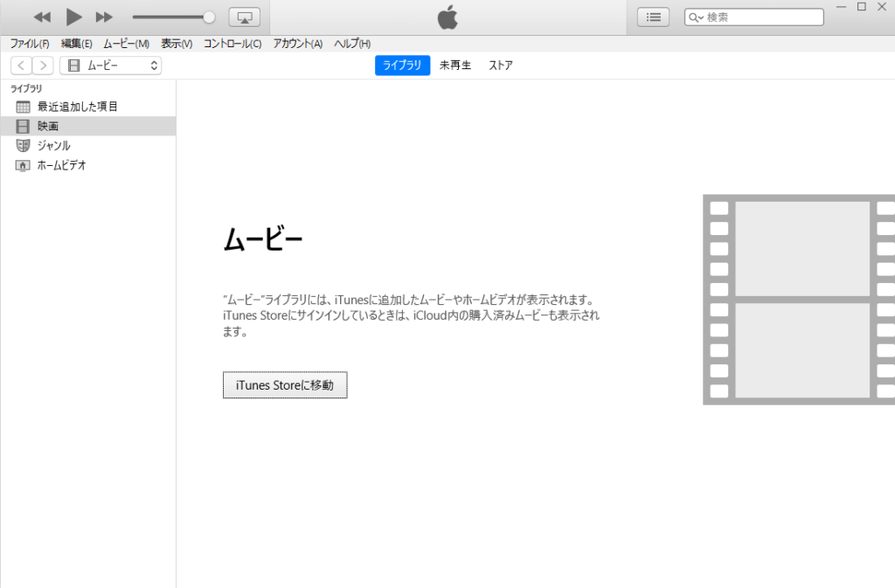Screen dimensions: 895x588
Task: Open the コントロール(C) menu
Action: point(232,44)
